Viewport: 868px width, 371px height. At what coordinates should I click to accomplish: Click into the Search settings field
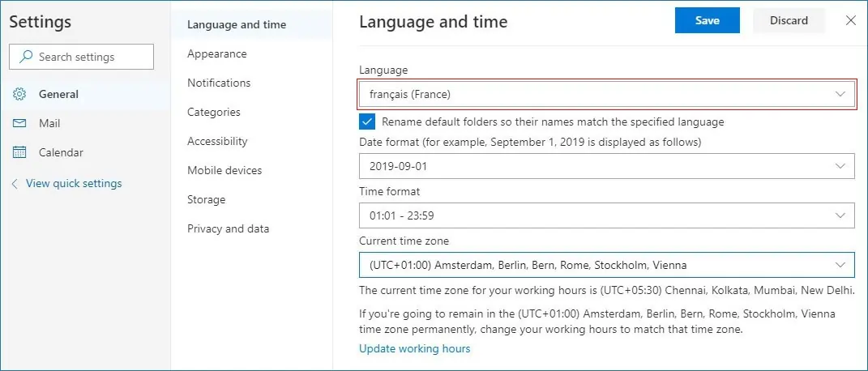click(x=81, y=57)
